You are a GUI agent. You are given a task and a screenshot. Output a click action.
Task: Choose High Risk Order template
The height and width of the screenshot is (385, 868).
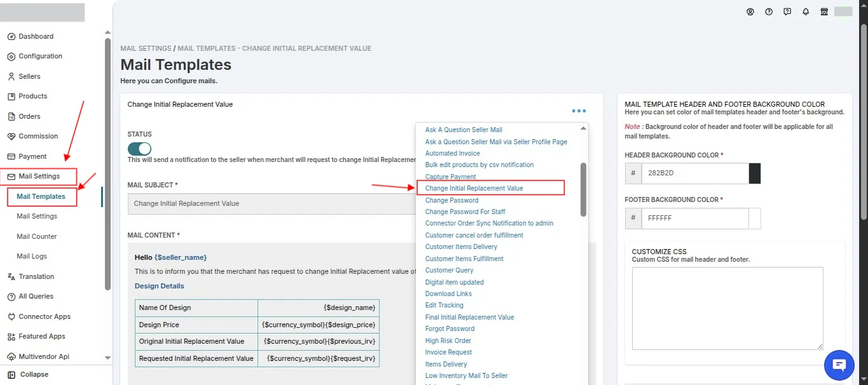point(448,341)
